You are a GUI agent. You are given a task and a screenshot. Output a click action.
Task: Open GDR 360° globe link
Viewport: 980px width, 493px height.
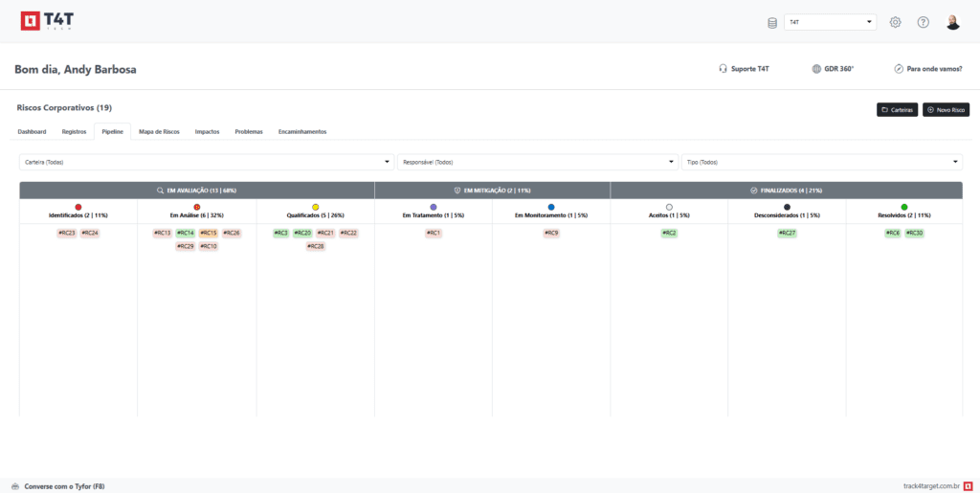[x=832, y=69]
